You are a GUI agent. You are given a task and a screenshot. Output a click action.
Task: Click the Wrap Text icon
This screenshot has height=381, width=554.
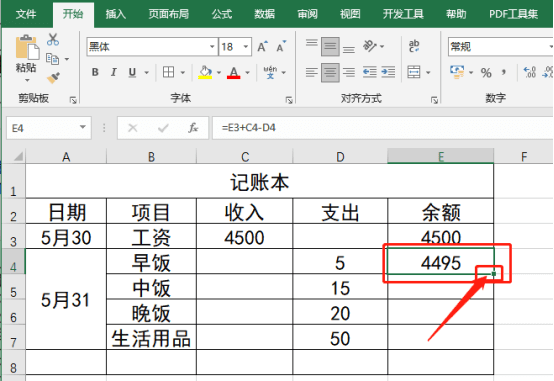[x=414, y=46]
